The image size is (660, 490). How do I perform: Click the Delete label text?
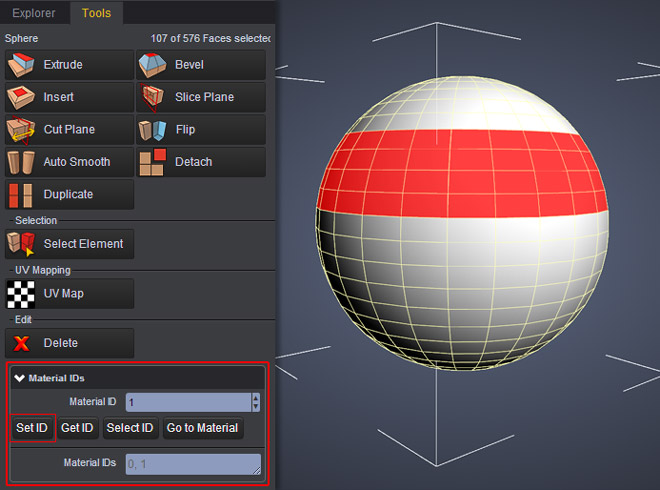click(61, 343)
